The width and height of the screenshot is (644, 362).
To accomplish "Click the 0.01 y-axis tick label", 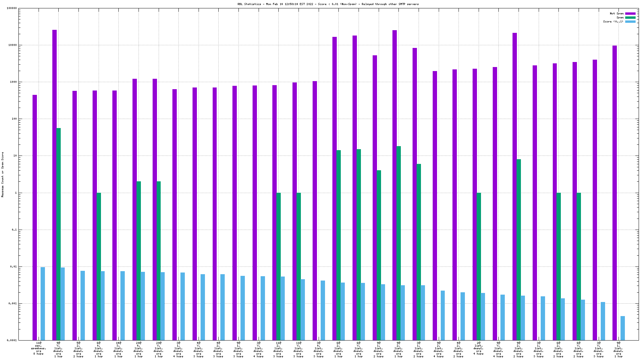I will click(x=13, y=267).
